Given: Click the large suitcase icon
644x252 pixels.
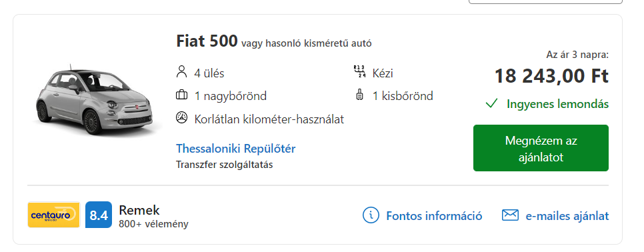Looking at the screenshot, I should [181, 95].
